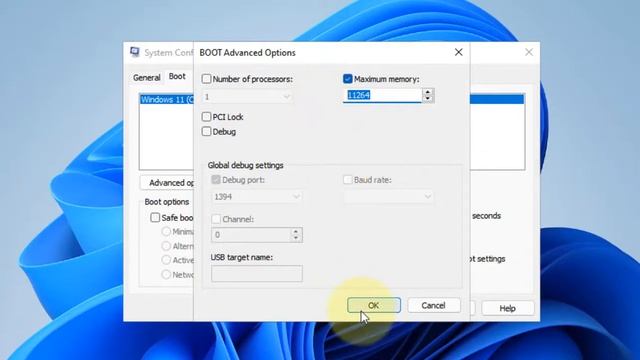Click Cancel in BOOT Advanced Options

(433, 305)
